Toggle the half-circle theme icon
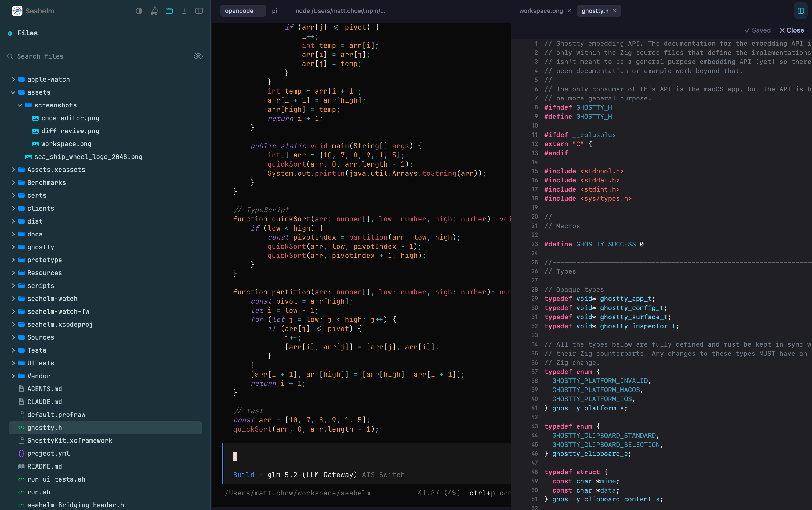This screenshot has height=510, width=812. (139, 11)
